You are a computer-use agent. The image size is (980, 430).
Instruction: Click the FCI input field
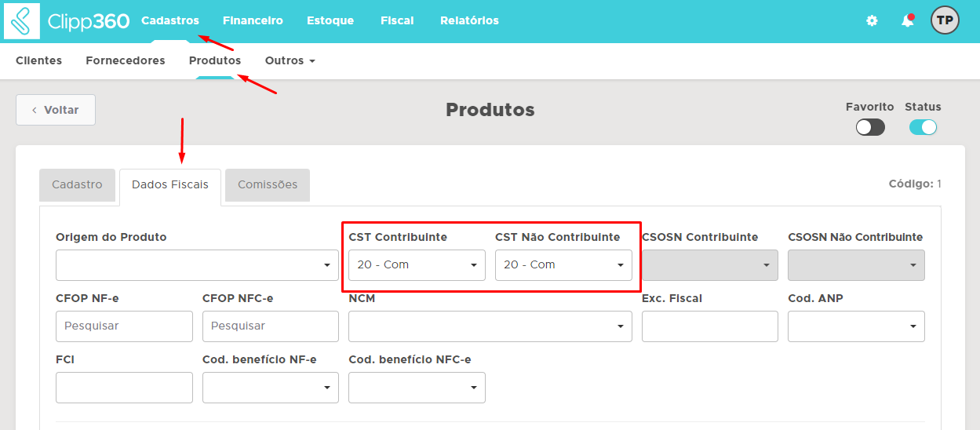point(124,388)
